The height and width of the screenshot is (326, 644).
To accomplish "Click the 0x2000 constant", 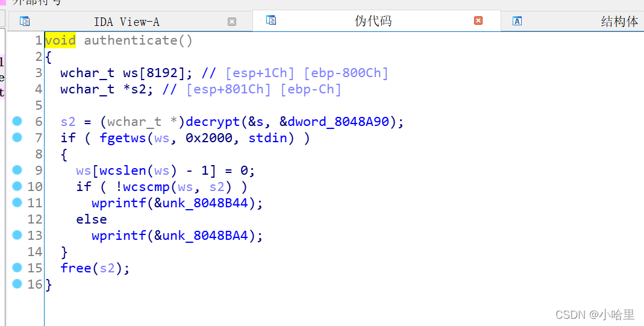I will click(x=208, y=137).
